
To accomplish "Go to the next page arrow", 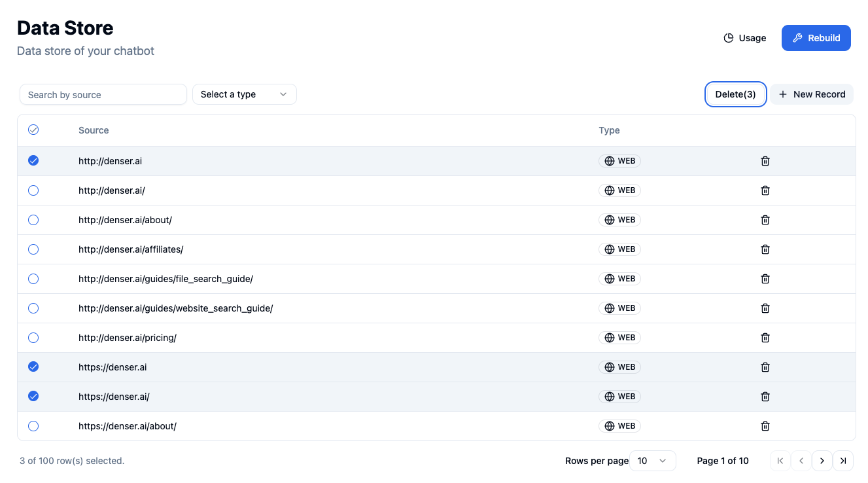I will pyautogui.click(x=822, y=461).
